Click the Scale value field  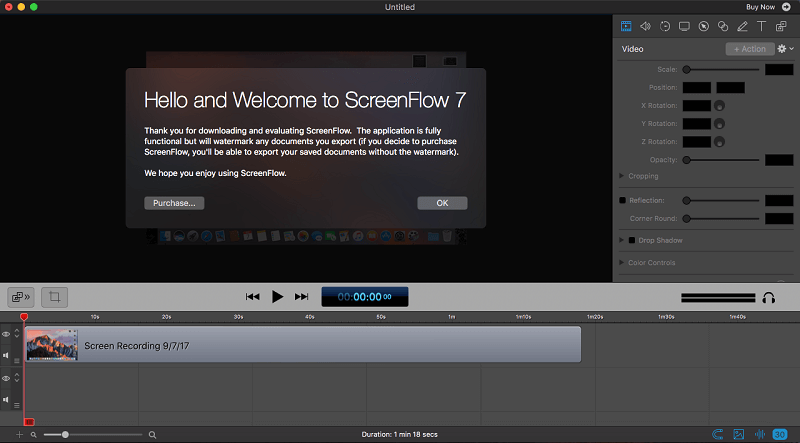click(x=779, y=69)
